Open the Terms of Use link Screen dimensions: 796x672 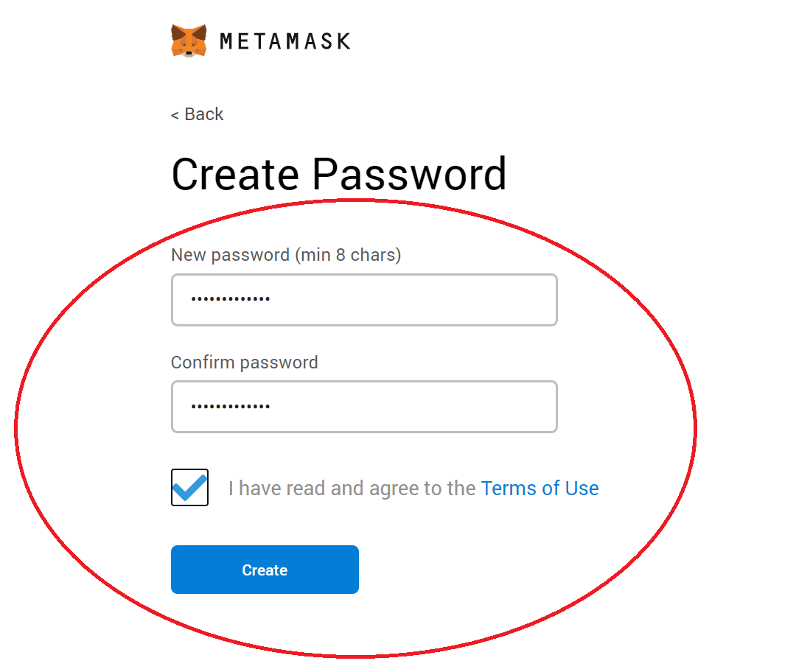540,489
